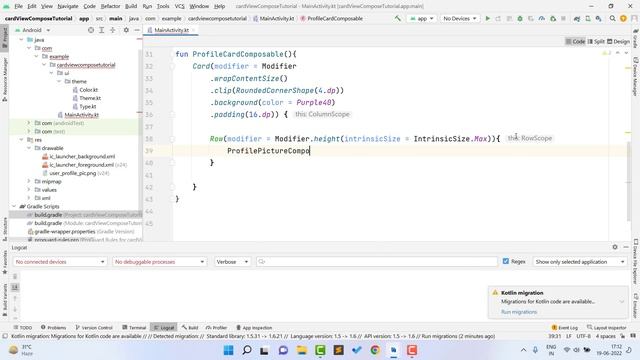Click the 4 spaces indent status item
Screen dimensions: 640x360
tap(605, 336)
